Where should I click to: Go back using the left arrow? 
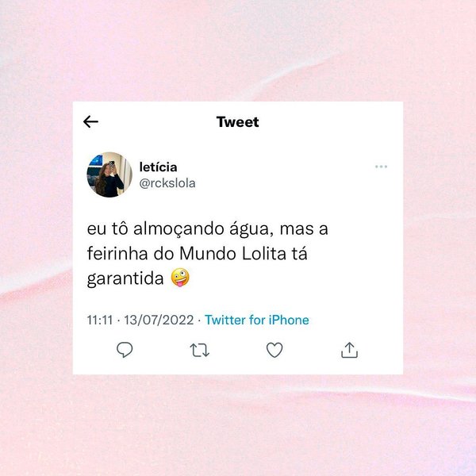coord(90,121)
